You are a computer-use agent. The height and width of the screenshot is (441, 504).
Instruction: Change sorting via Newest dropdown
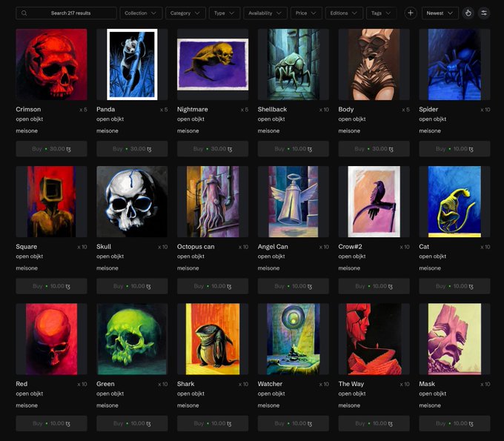click(x=440, y=13)
